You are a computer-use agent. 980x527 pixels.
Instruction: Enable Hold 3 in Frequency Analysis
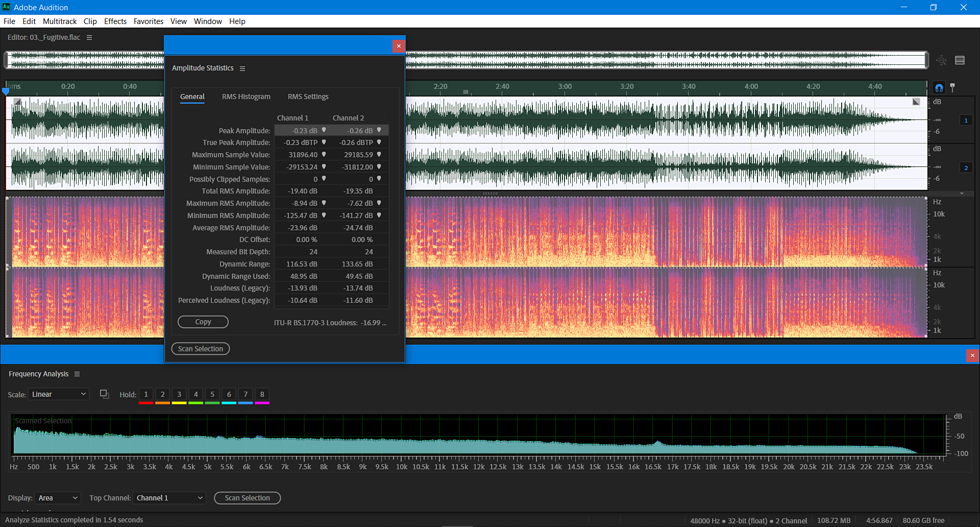(179, 394)
